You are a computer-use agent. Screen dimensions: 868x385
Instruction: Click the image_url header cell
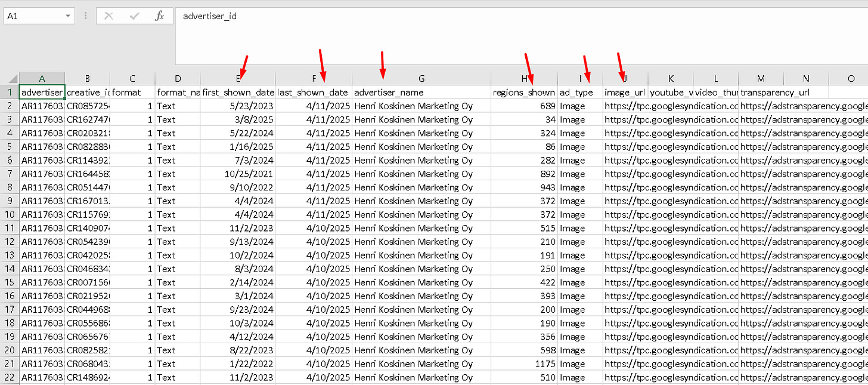tap(625, 93)
